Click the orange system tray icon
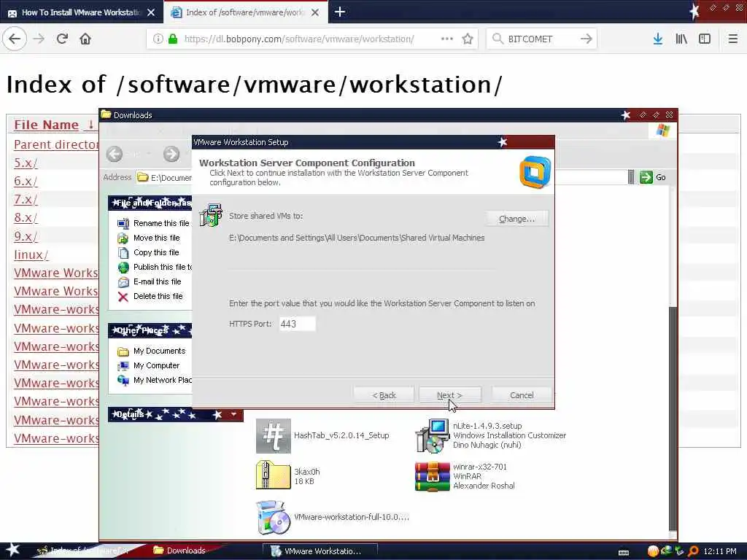 (653, 551)
